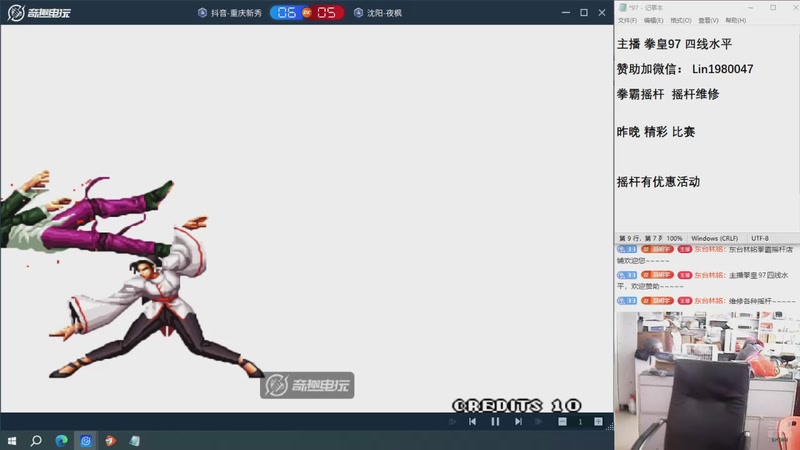Open Notepad 查看(V) menu
This screenshot has height=450, width=800.
tap(708, 20)
